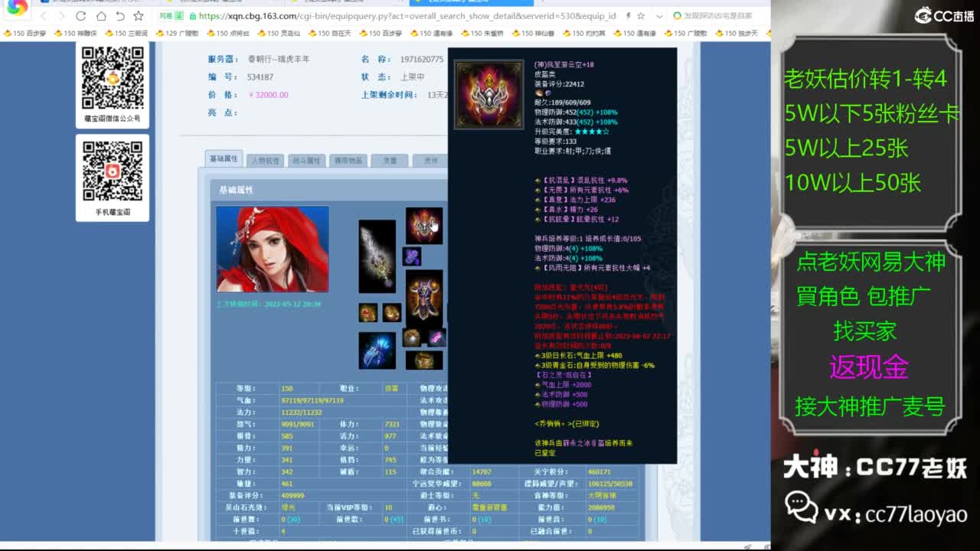This screenshot has height=551, width=980.
Task: Switch to 战斗属性 tab
Action: (x=306, y=161)
